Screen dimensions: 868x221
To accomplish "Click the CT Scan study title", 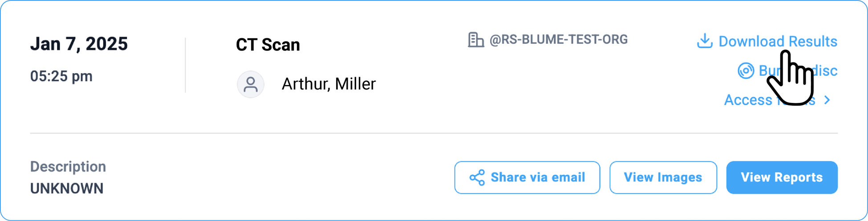I will click(268, 45).
